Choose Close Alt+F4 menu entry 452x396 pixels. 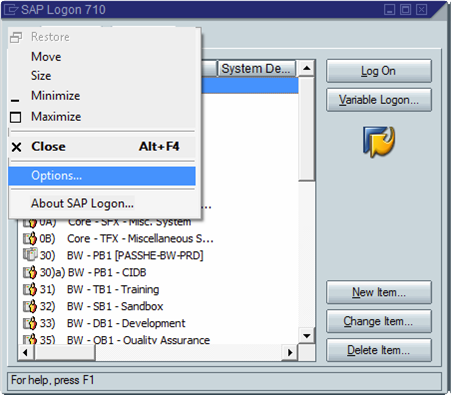[x=102, y=147]
